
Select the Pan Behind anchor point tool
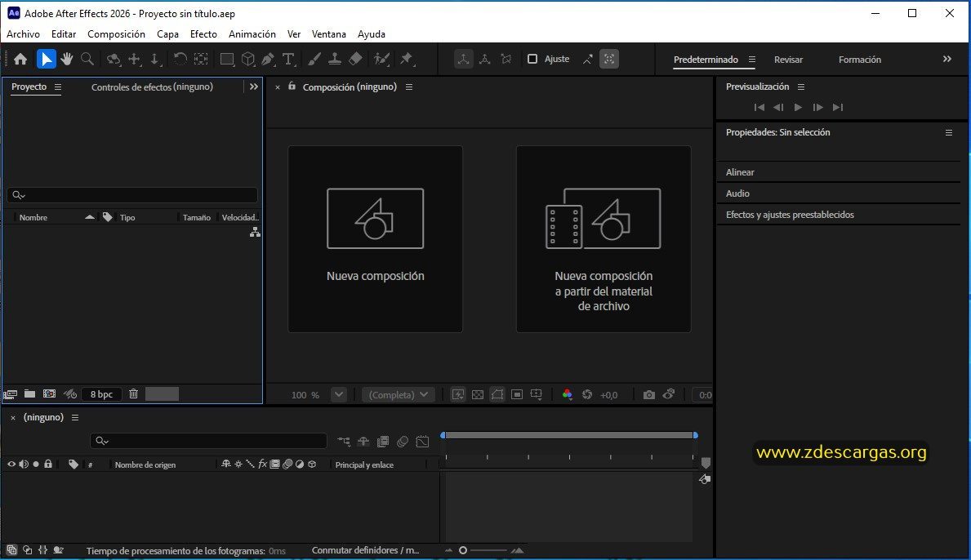[201, 59]
